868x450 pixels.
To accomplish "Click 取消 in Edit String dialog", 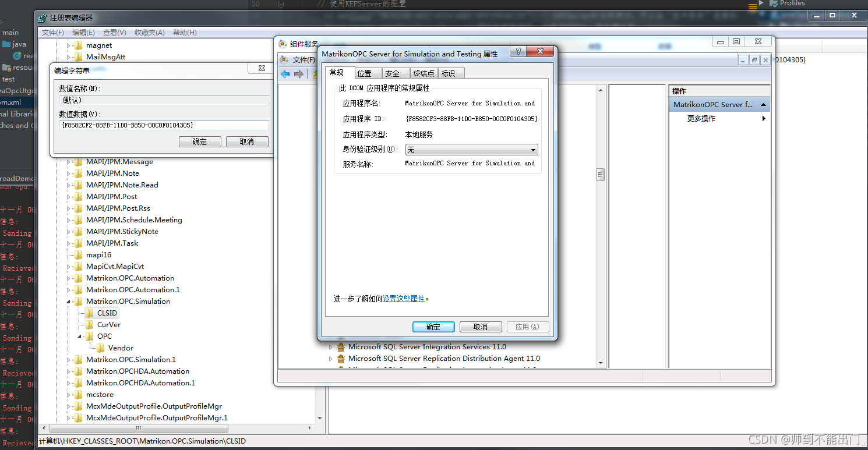I will (x=247, y=141).
